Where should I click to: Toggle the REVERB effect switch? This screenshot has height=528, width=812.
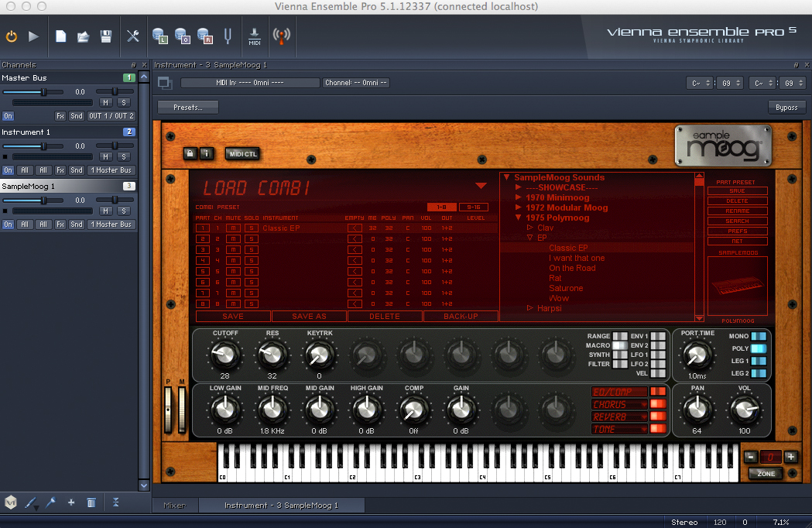(x=657, y=417)
